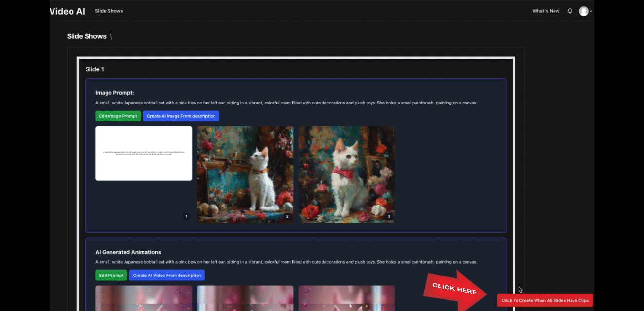
Task: Select the first AI animation video thumbnail
Action: 144,298
